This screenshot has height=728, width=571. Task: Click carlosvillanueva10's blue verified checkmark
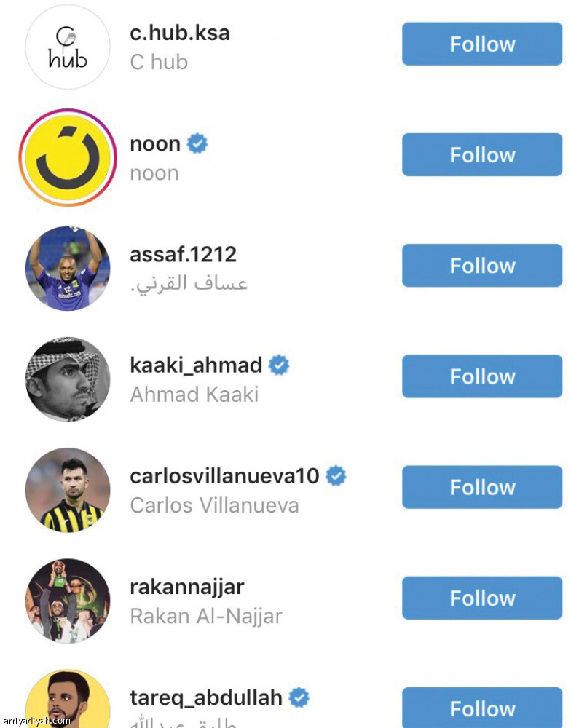(x=336, y=476)
